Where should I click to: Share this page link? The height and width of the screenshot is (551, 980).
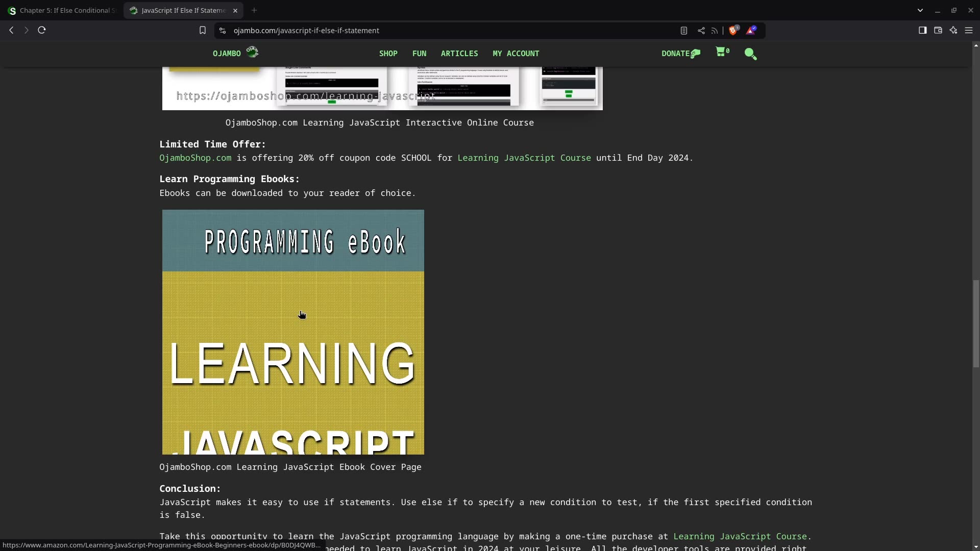pyautogui.click(x=701, y=31)
